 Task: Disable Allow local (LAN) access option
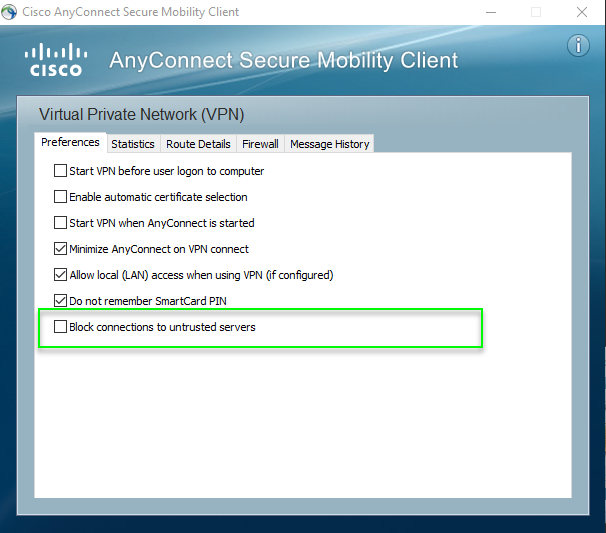tap(61, 275)
